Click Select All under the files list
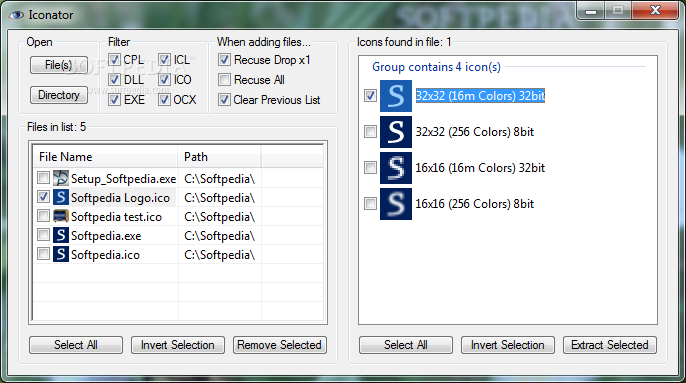The width and height of the screenshot is (686, 383). [76, 345]
